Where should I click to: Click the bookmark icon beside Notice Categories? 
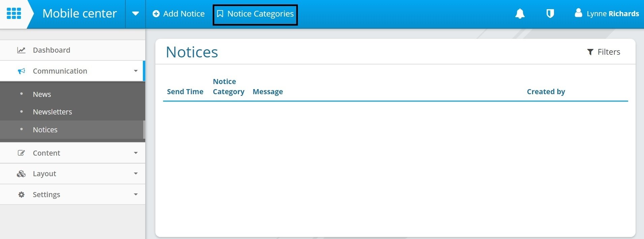click(x=220, y=14)
